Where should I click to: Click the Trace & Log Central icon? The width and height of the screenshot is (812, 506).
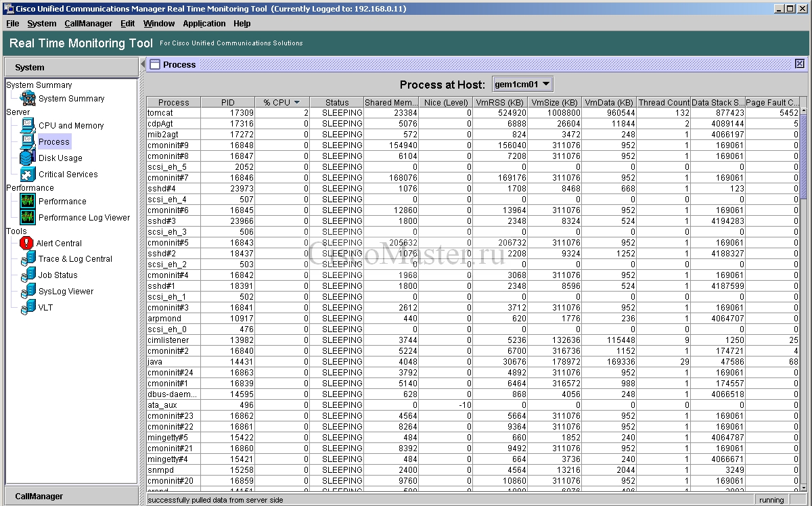pos(28,258)
